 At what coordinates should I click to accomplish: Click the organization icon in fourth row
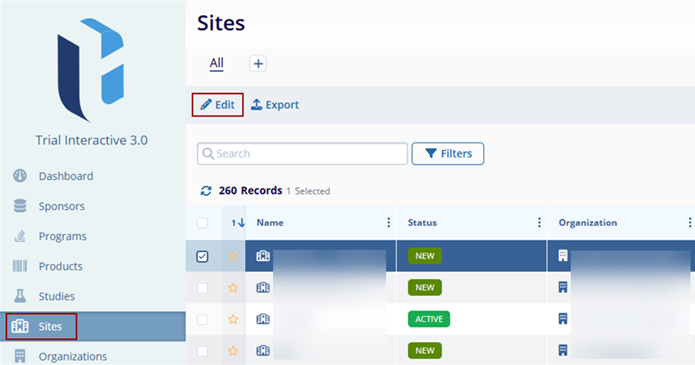coord(563,350)
